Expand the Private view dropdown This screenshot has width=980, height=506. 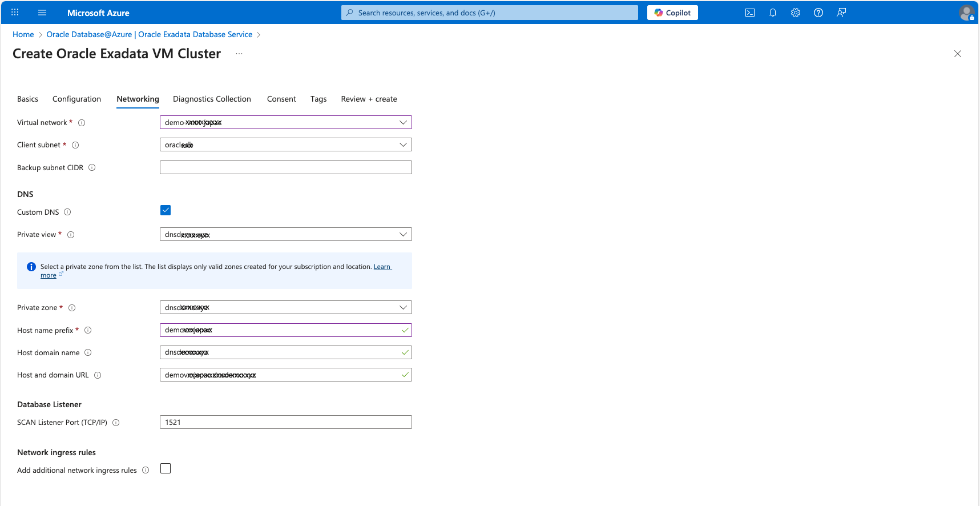286,234
